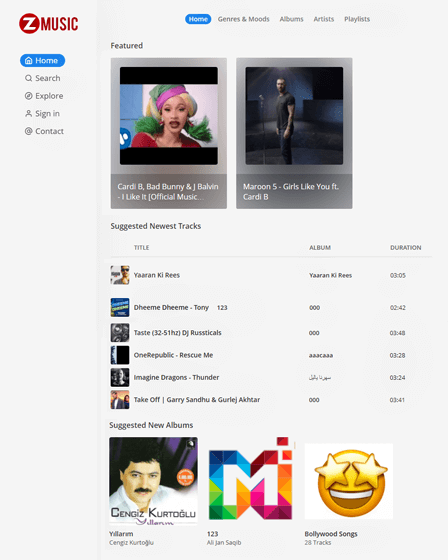Click the 28 Tracks label
The height and width of the screenshot is (560, 448).
click(318, 542)
